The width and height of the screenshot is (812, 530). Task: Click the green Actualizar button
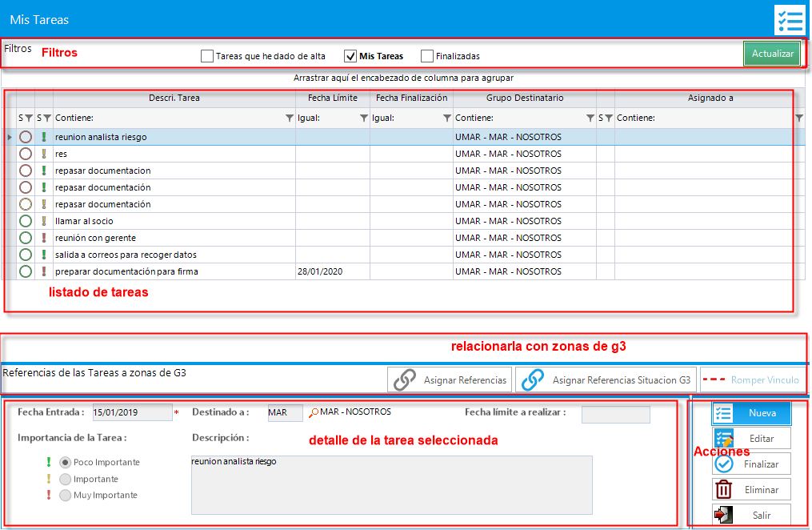point(772,54)
